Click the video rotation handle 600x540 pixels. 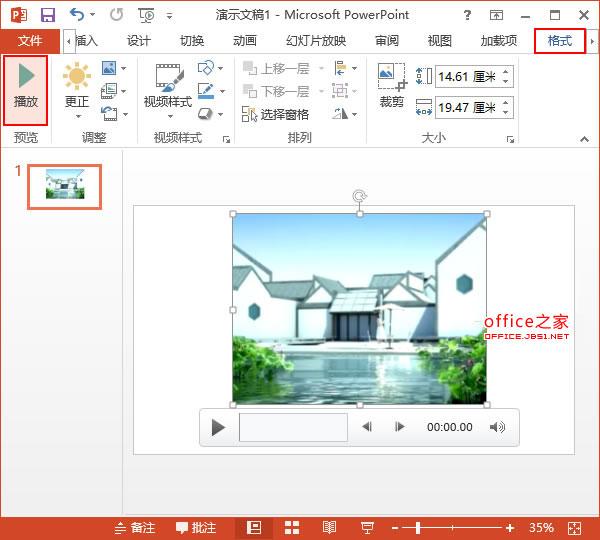359,196
